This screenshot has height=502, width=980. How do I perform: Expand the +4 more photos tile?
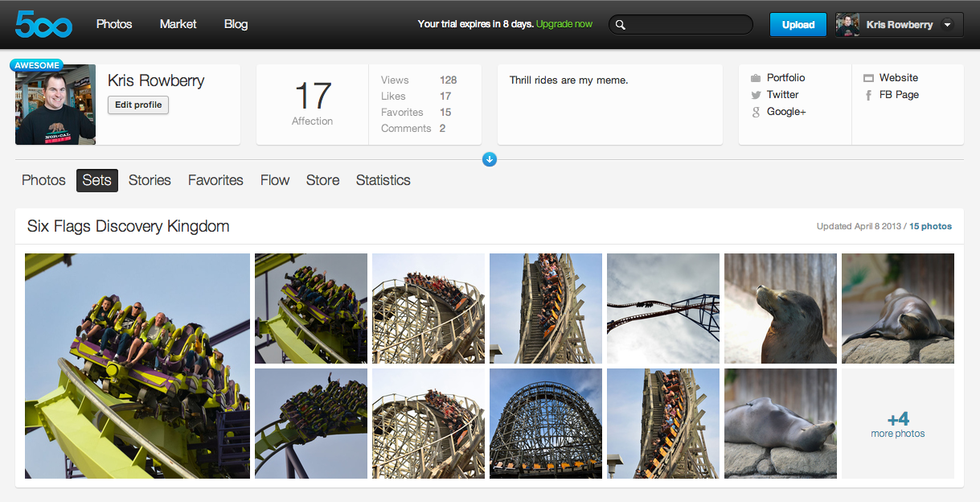coord(897,424)
